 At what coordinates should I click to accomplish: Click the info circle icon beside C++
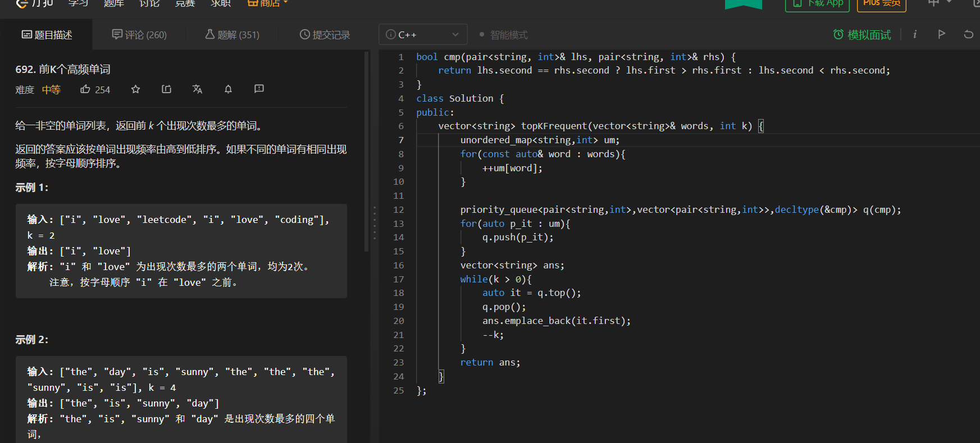pos(391,34)
